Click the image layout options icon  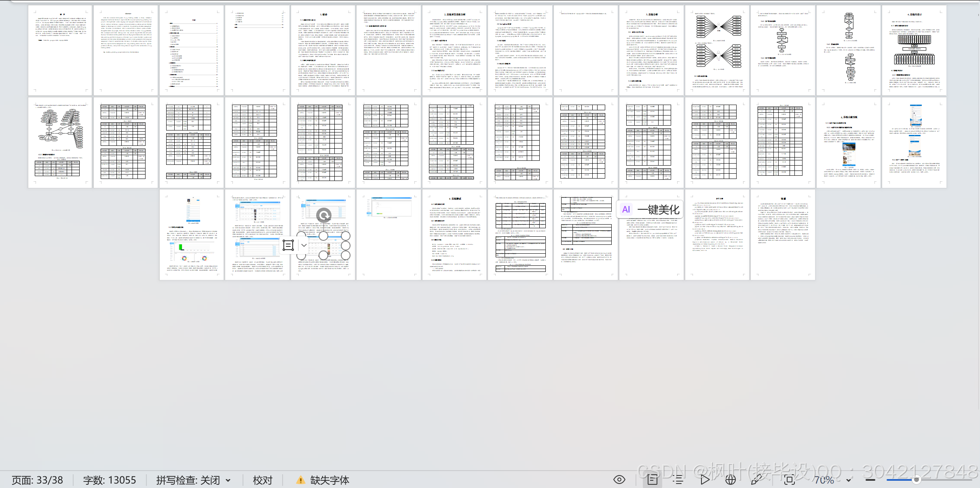pos(288,245)
